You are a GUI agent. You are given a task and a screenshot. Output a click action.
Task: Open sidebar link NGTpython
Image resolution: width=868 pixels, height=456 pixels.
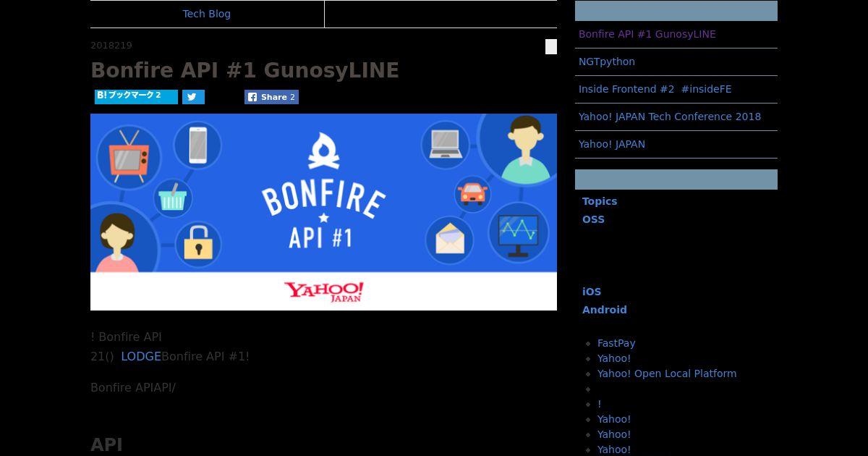click(x=607, y=62)
